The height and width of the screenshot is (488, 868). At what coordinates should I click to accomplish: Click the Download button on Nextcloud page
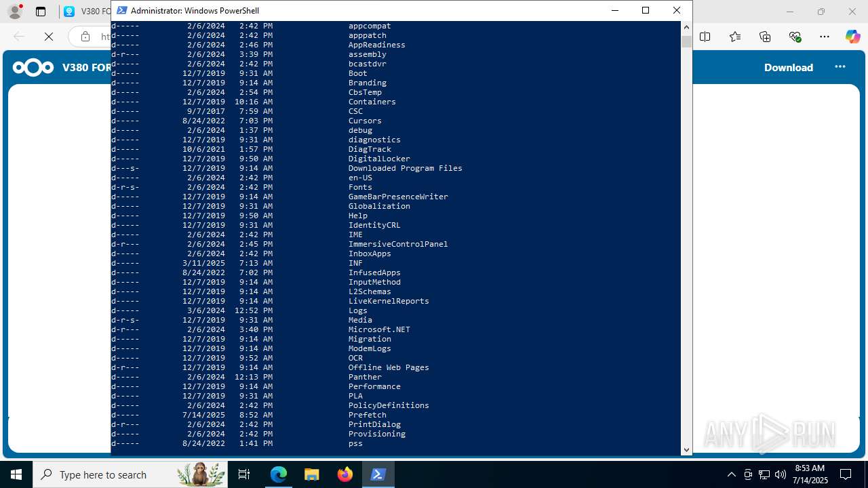pos(789,67)
